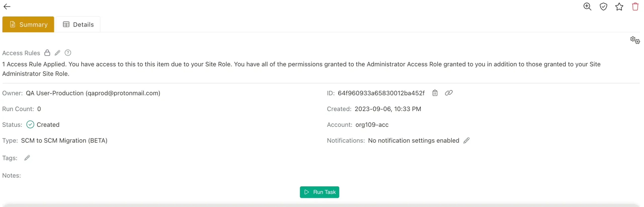Screen dimensions: 644x207
Task: Favorite this task using the star icon
Action: [x=619, y=7]
